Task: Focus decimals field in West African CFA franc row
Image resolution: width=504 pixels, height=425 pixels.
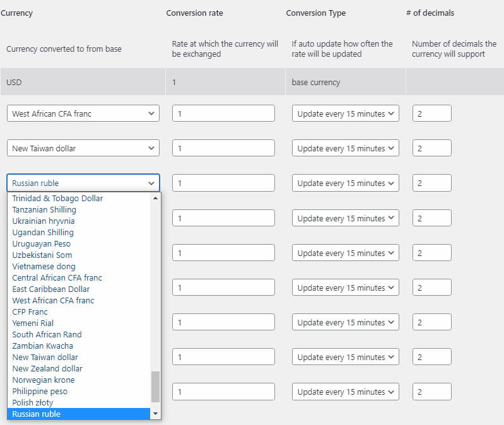Action: (x=431, y=114)
